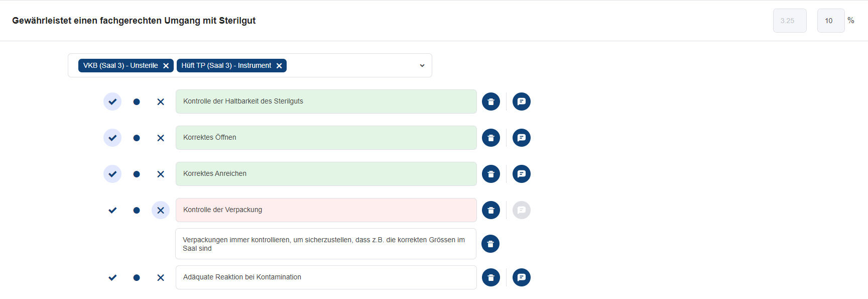Set Kontrolle der Verpackung to the neutral dot

137,210
